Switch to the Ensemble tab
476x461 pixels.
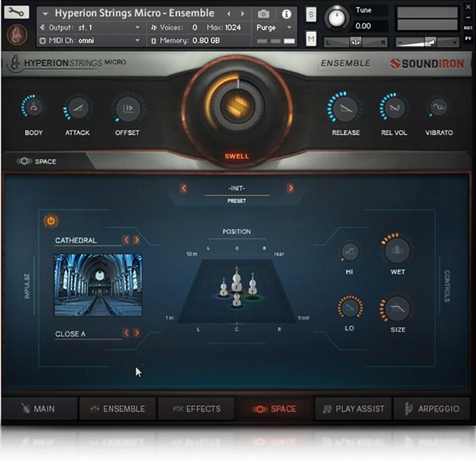[117, 409]
